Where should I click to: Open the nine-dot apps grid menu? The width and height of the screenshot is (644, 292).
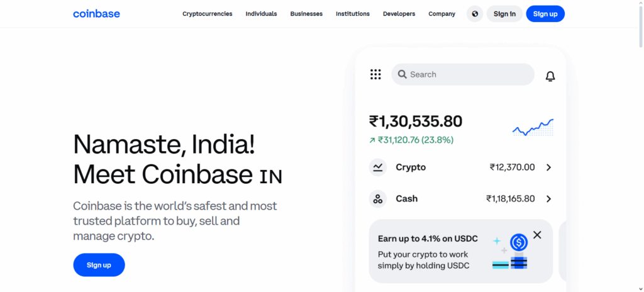375,74
